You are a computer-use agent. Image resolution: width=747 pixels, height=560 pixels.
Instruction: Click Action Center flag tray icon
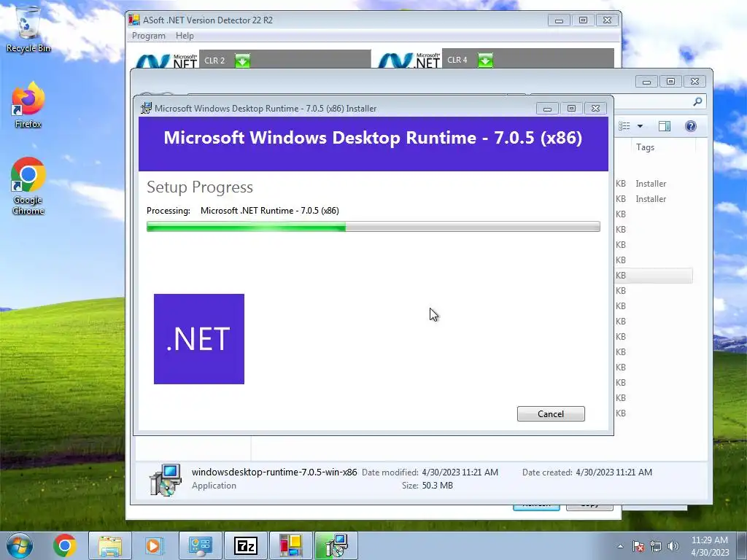638,546
